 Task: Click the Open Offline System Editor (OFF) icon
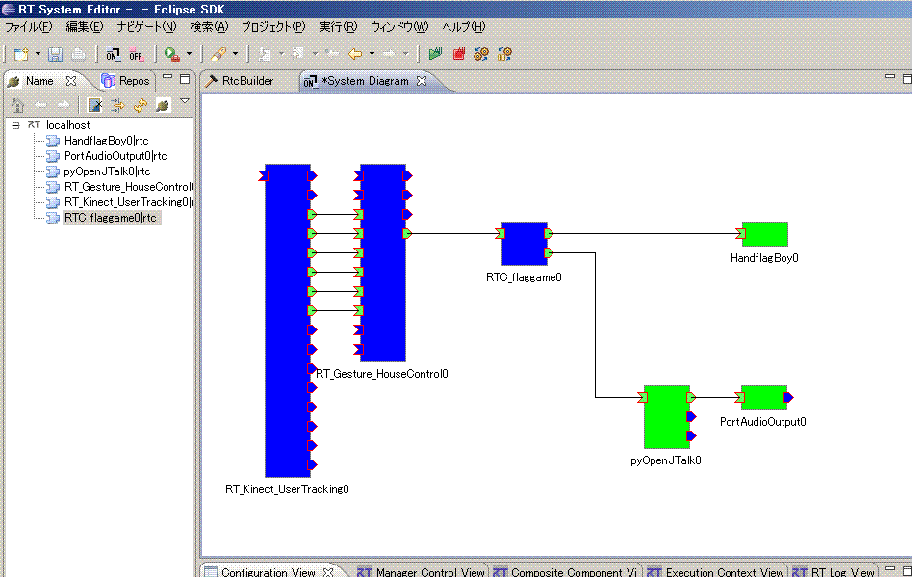136,54
